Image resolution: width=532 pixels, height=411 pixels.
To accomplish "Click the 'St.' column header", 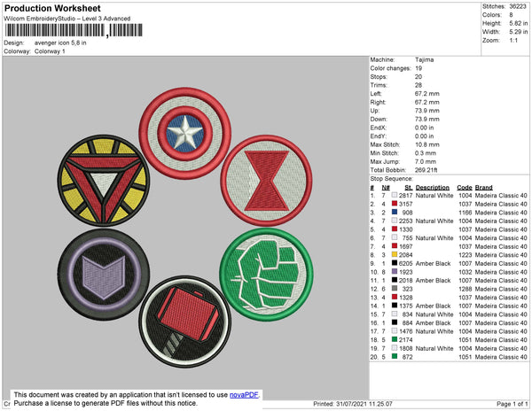I will tap(409, 188).
